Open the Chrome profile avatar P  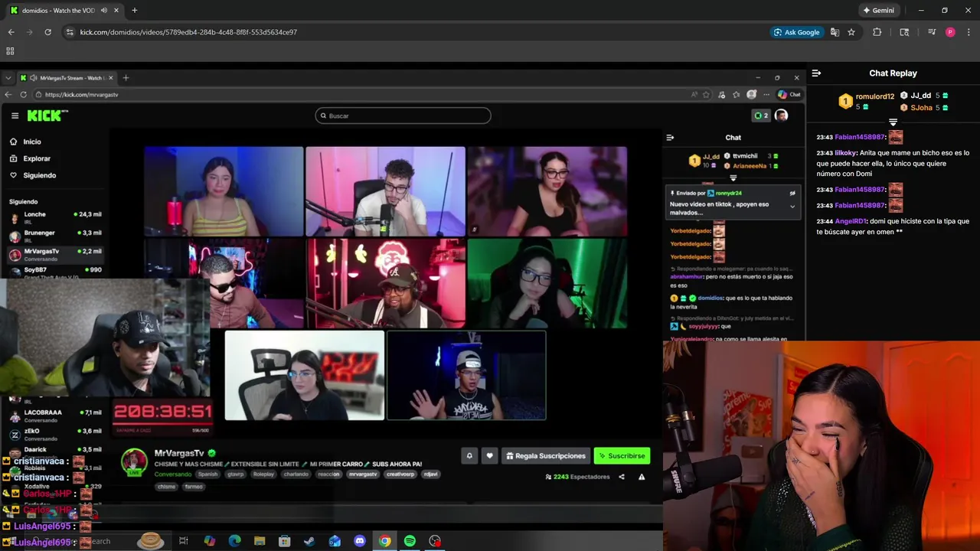(x=950, y=32)
